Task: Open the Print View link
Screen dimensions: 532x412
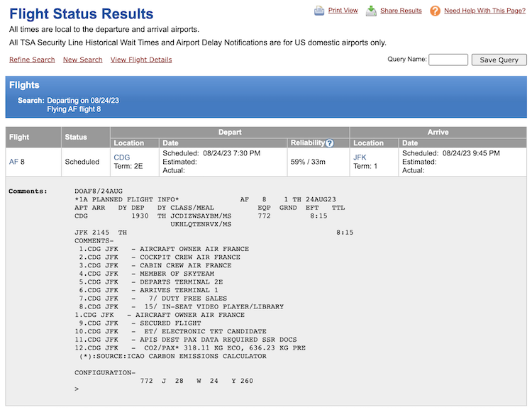Action: click(x=343, y=11)
